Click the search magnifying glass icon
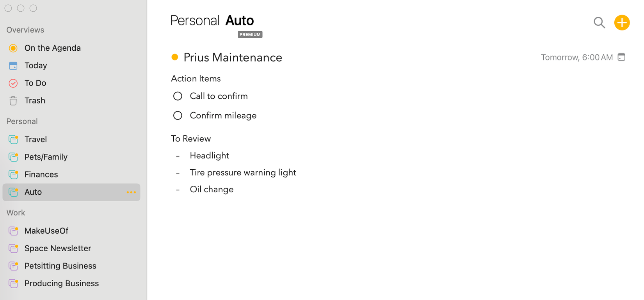Screen dimensions: 644x300 (599, 23)
